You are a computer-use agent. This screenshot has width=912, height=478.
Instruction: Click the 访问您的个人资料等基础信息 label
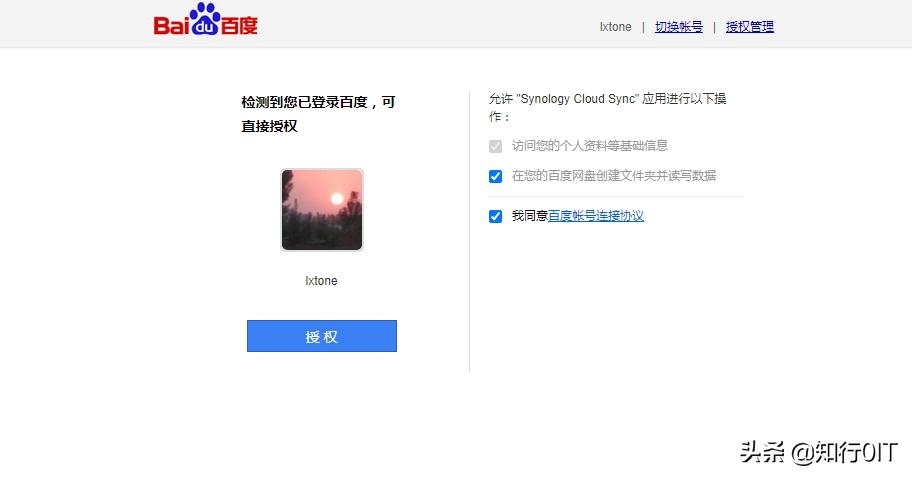pyautogui.click(x=590, y=146)
